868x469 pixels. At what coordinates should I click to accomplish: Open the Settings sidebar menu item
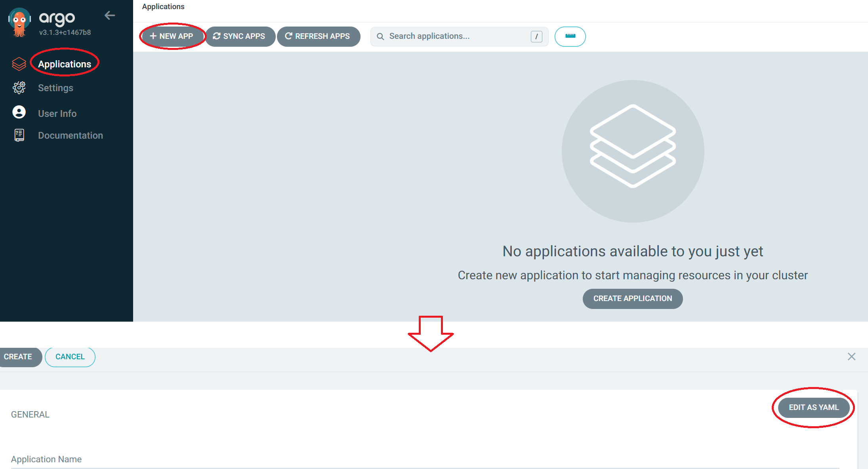coord(55,88)
